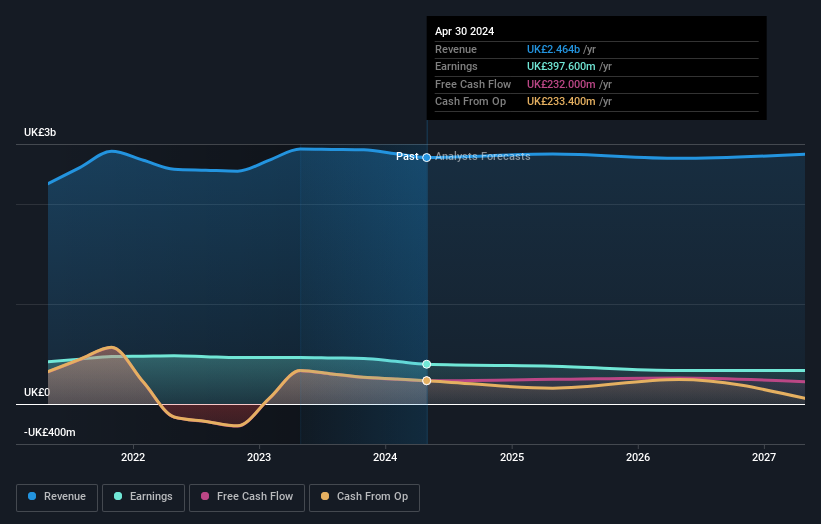Click the Analysts Forecasts label

pos(483,157)
